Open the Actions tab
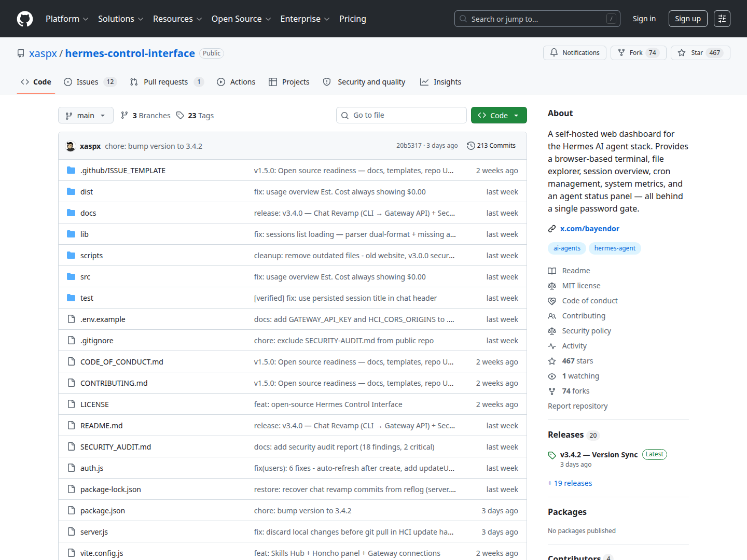Viewport: 747px width, 560px height. [x=236, y=82]
